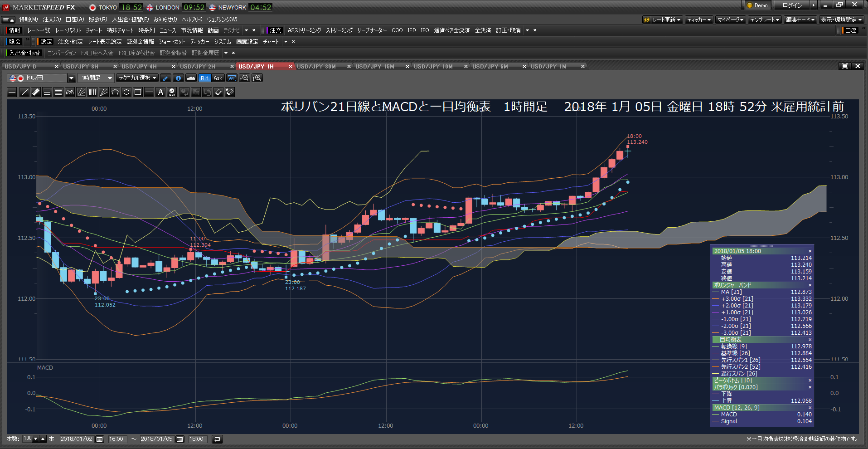The height and width of the screenshot is (449, 868).
Task: Select the Fibonacci fan tool
Action: pyautogui.click(x=81, y=92)
